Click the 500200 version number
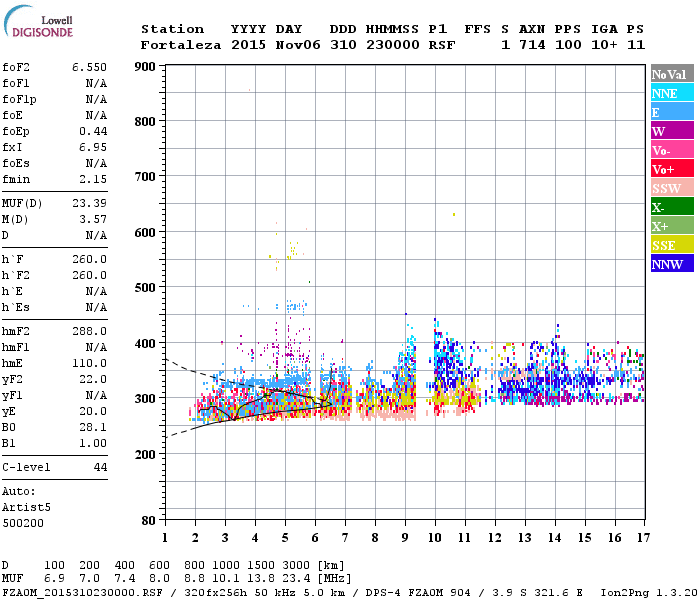This screenshot has width=700, height=600. point(23,523)
